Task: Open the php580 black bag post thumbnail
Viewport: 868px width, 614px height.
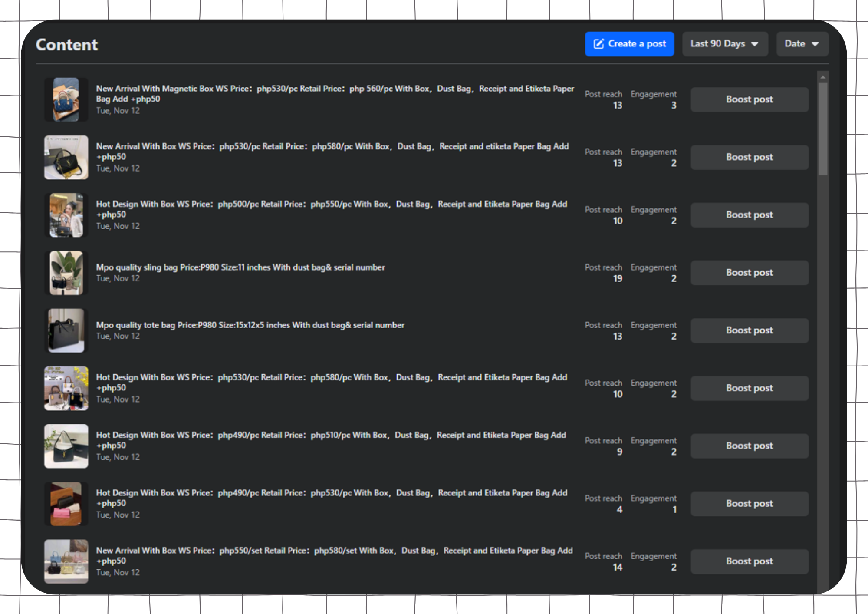Action: [x=66, y=157]
